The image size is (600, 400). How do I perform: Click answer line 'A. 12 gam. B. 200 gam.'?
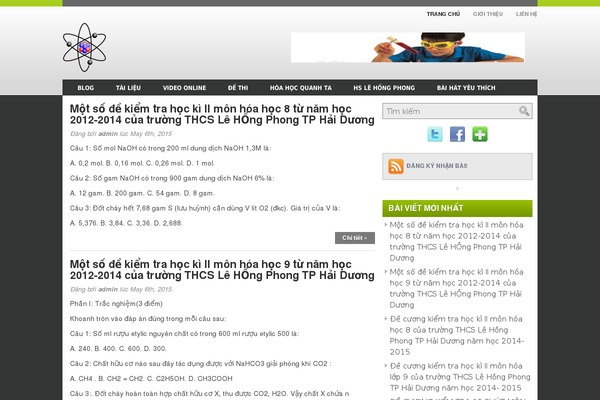tap(142, 193)
